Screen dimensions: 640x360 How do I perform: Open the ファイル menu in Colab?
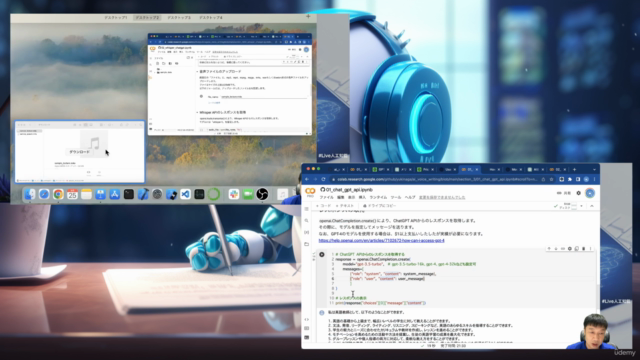pyautogui.click(x=326, y=197)
